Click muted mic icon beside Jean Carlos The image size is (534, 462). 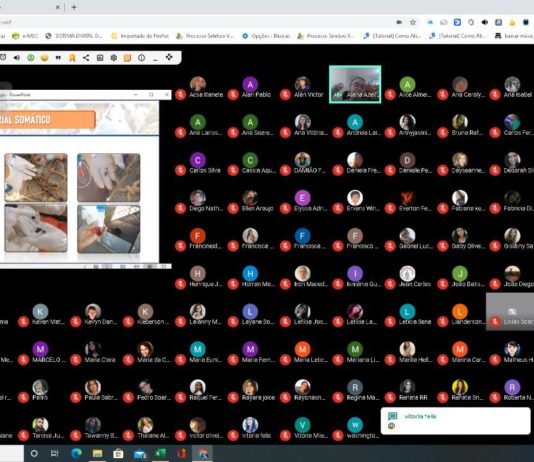tap(390, 284)
